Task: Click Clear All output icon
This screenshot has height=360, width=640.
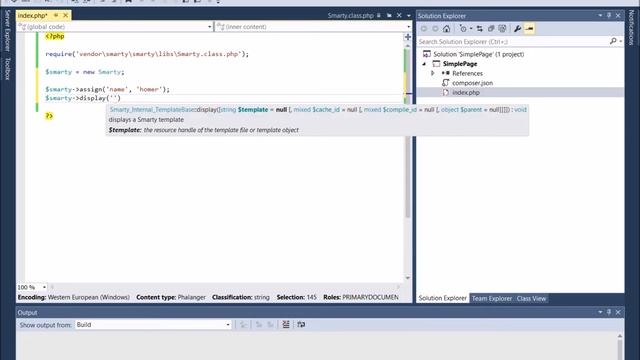Action: [x=286, y=324]
